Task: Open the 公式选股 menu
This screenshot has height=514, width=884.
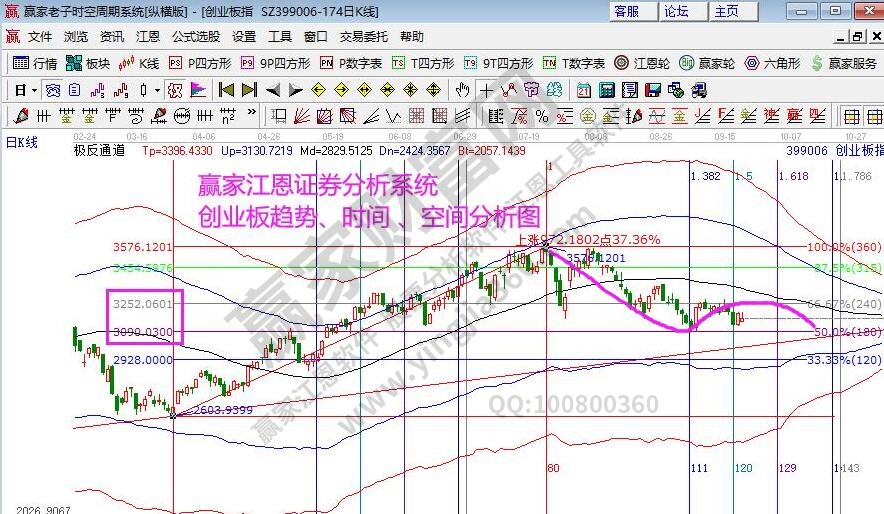Action: click(195, 37)
